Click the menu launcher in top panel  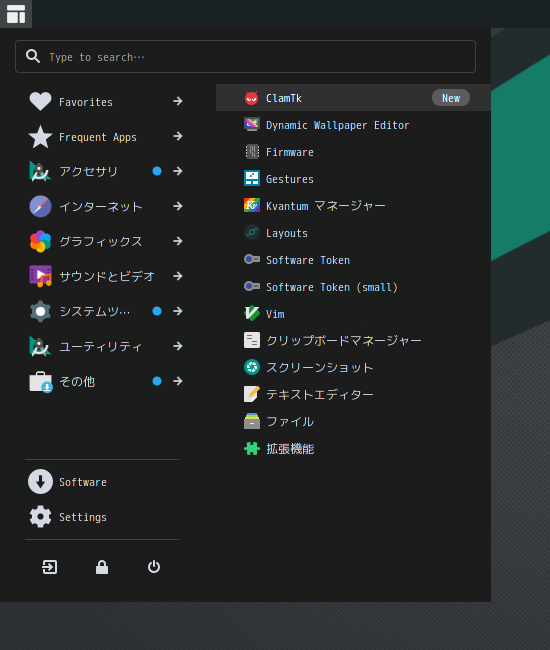pos(16,14)
